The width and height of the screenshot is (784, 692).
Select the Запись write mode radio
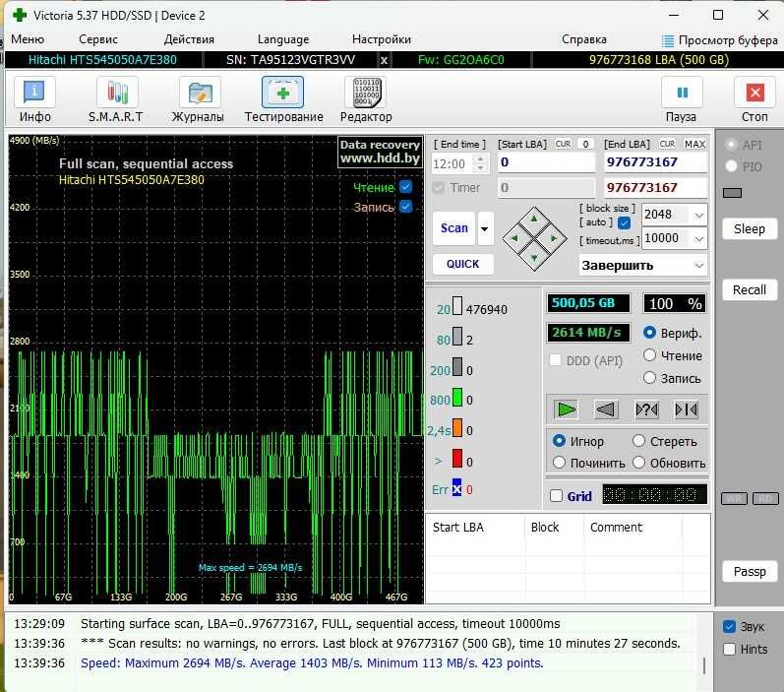(x=649, y=378)
